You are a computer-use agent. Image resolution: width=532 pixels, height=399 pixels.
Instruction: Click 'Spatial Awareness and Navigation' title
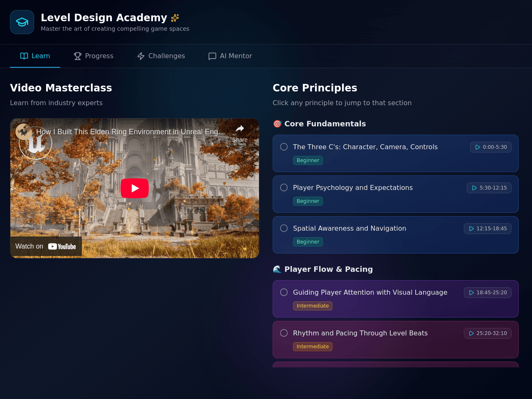point(350,228)
